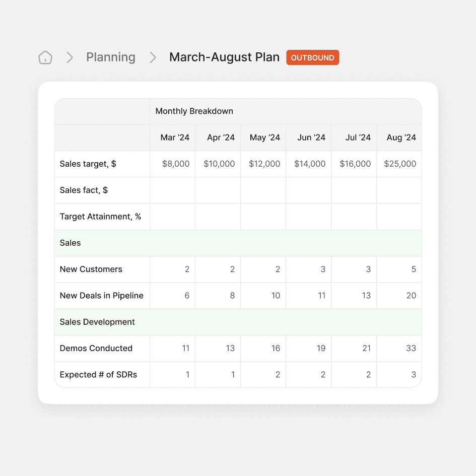Select the March-August Plan title
476x476 pixels.
[225, 57]
